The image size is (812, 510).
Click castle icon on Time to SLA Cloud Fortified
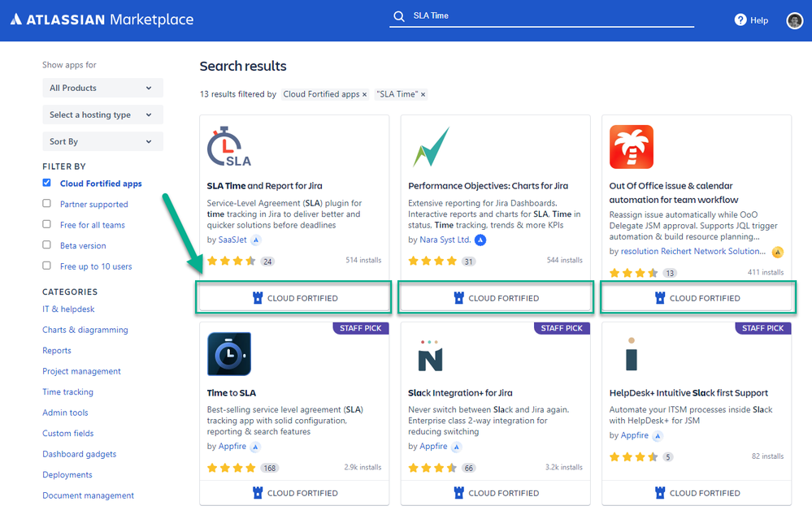pos(258,493)
